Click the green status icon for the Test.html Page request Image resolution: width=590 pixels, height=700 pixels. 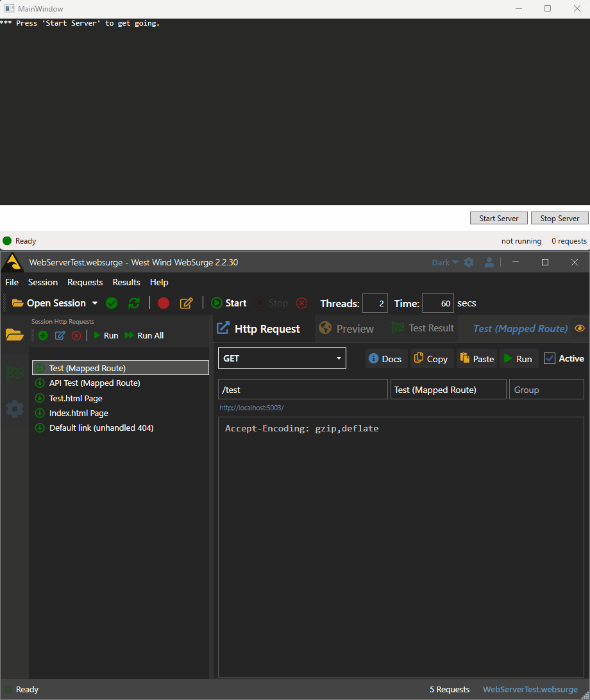coord(40,398)
